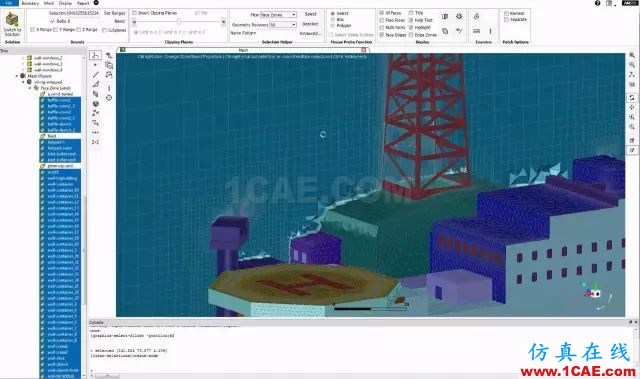Click the Set Ranges button
Screen dimensions: 640x379
[114, 13]
